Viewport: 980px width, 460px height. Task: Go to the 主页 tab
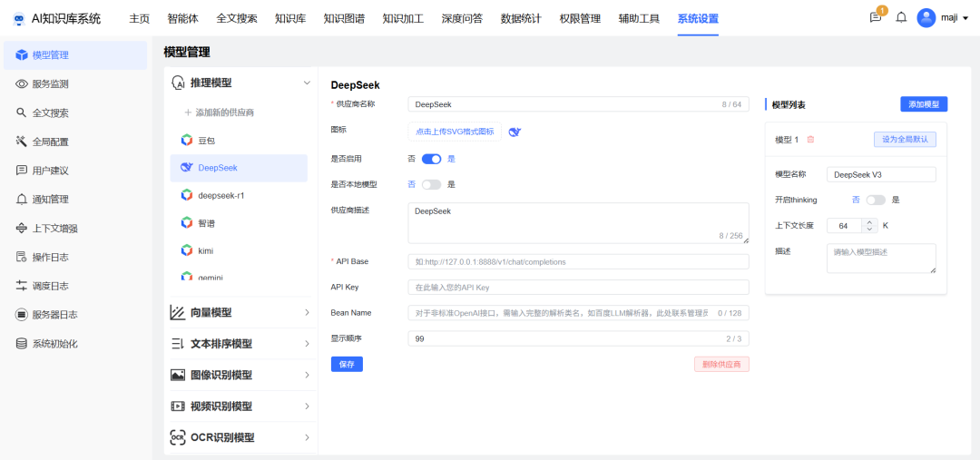(x=140, y=18)
